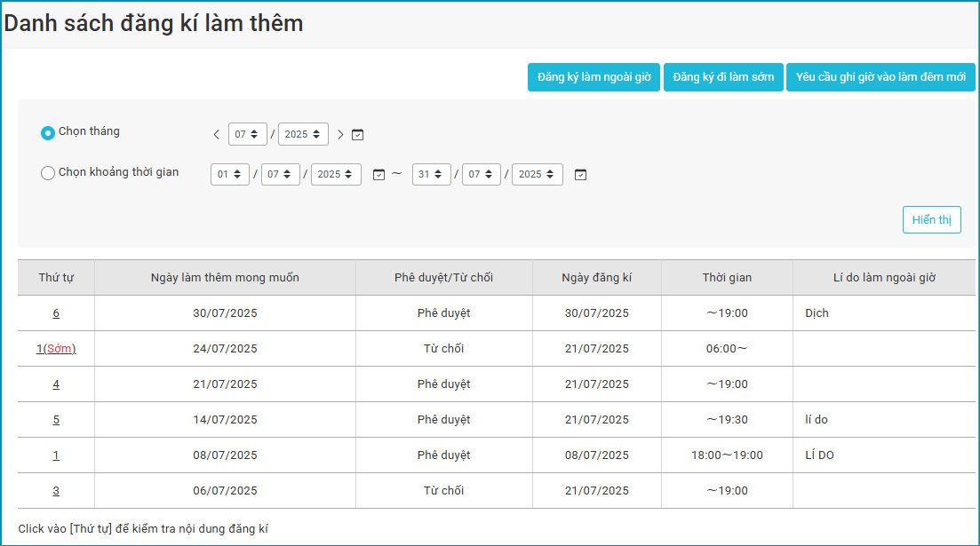Open registration entry number 6 link
The width and height of the screenshot is (980, 546).
[x=56, y=313]
